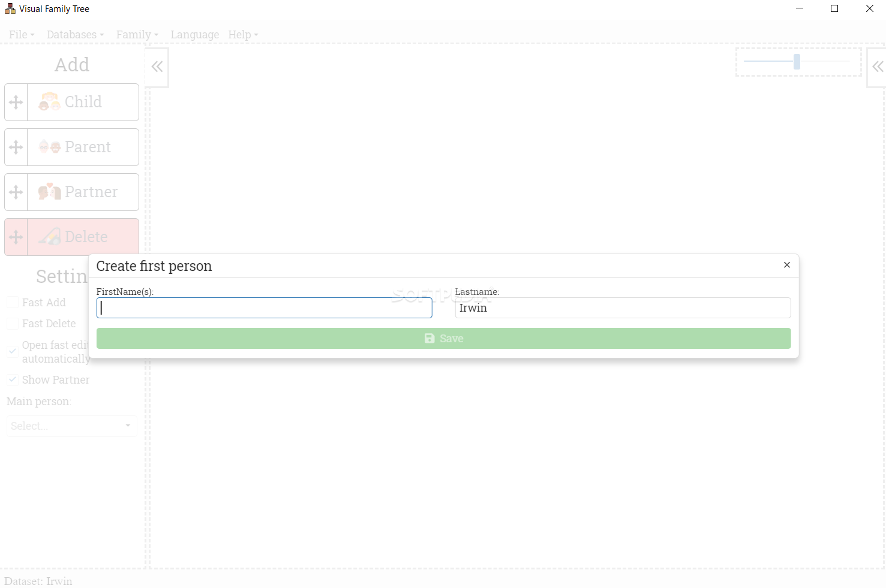886x588 pixels.
Task: Click the move handle beside Delete
Action: 16,237
